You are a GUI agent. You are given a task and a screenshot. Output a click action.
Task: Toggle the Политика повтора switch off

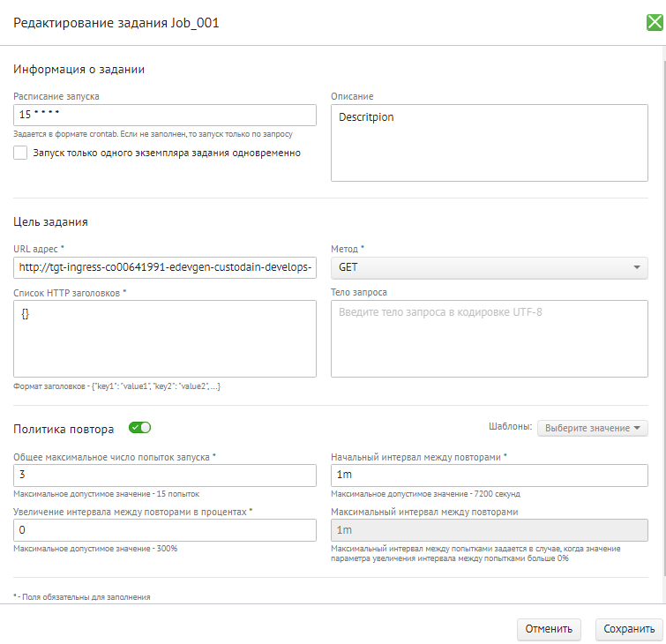(139, 428)
